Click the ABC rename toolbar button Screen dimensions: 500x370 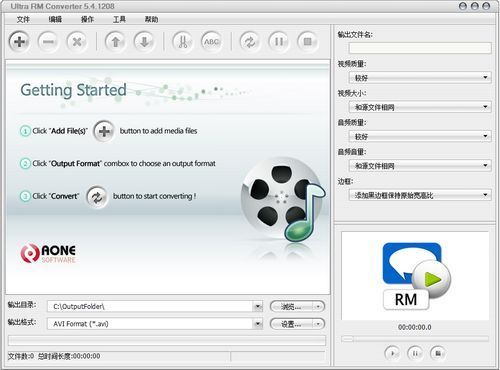211,42
